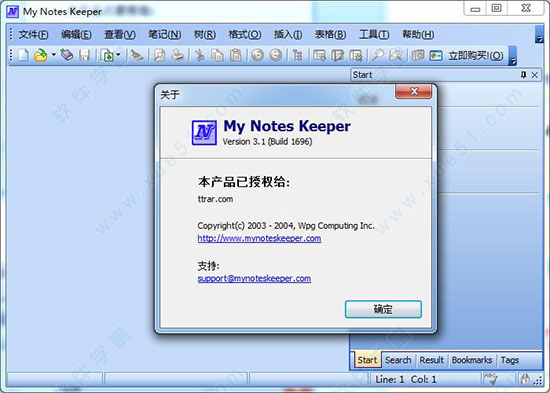Expand the icon toolbar overflow arrow
550x393 pixels.
(x=513, y=56)
